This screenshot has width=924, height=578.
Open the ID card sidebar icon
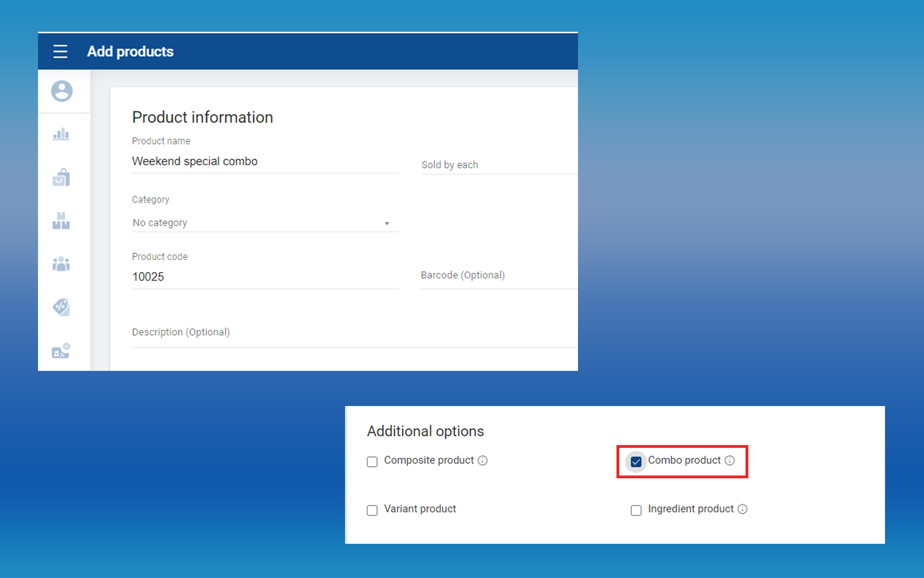61,351
